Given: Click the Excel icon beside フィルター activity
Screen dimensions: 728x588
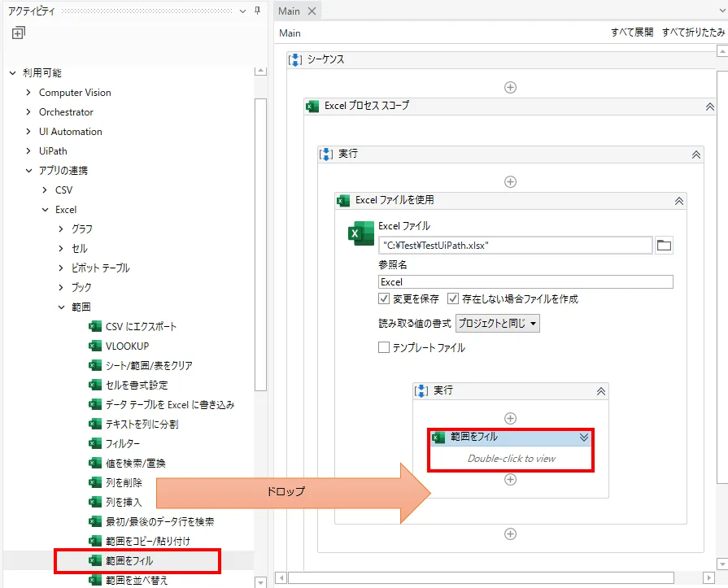Looking at the screenshot, I should click(95, 443).
